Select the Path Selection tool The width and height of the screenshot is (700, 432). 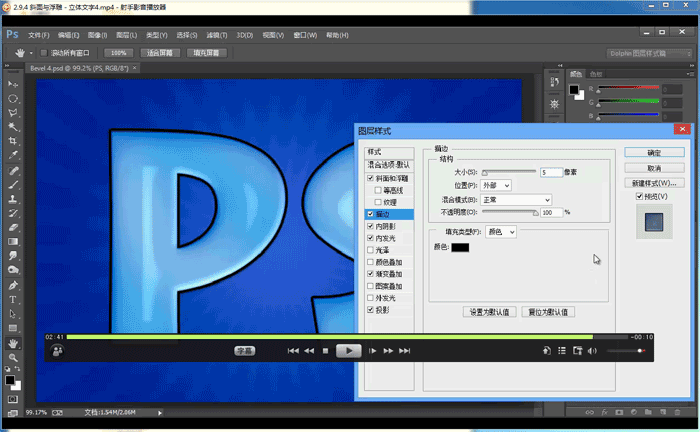12,314
